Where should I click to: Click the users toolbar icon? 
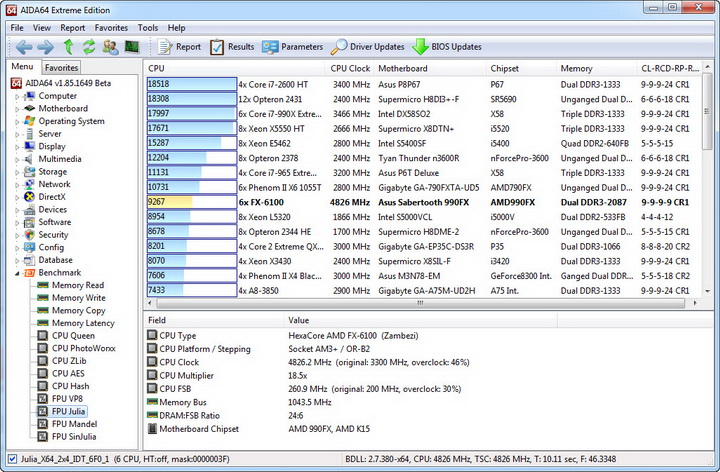(110, 47)
